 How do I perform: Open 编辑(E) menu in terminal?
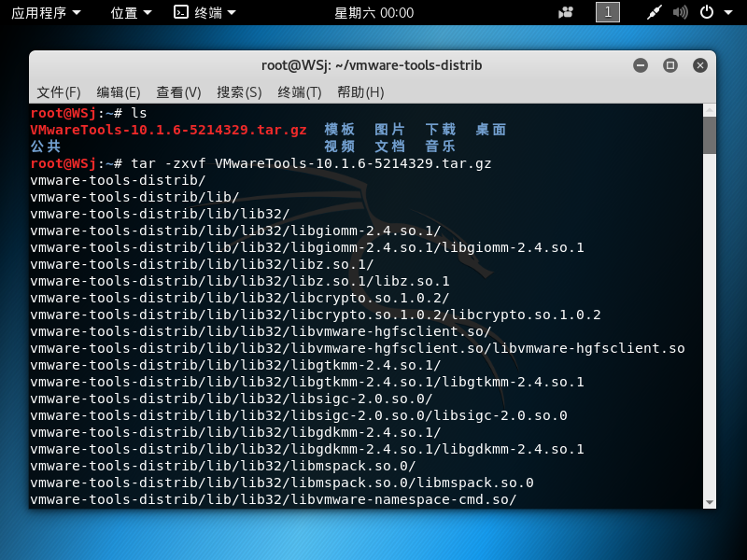point(119,91)
